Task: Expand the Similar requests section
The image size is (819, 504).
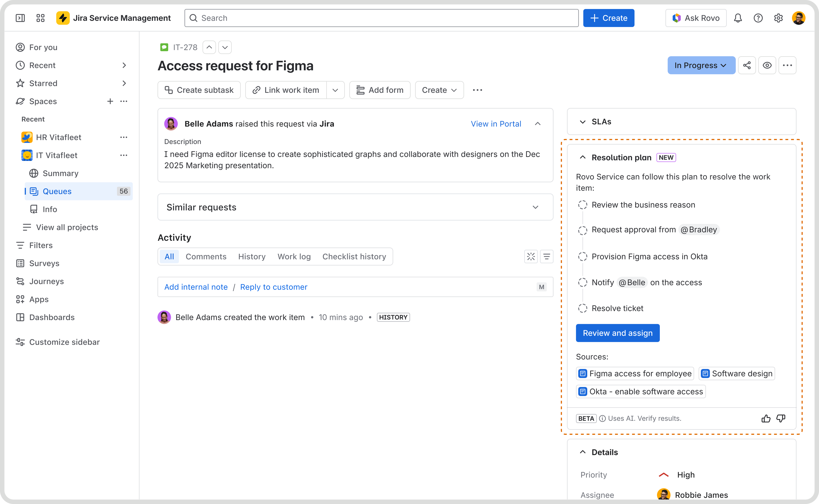Action: 355,207
